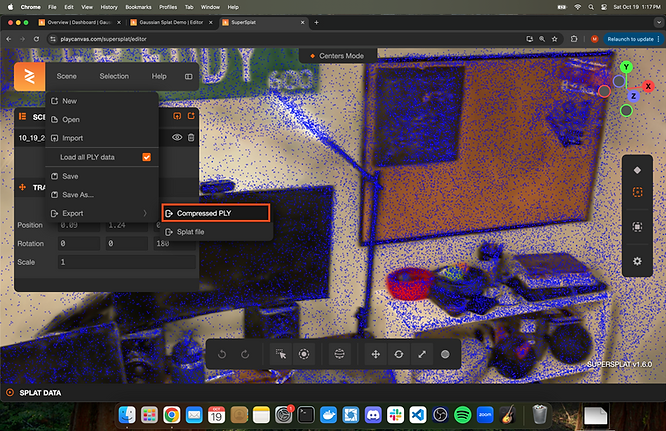Choose Compressed PLY export option
666x431 pixels.
(216, 213)
